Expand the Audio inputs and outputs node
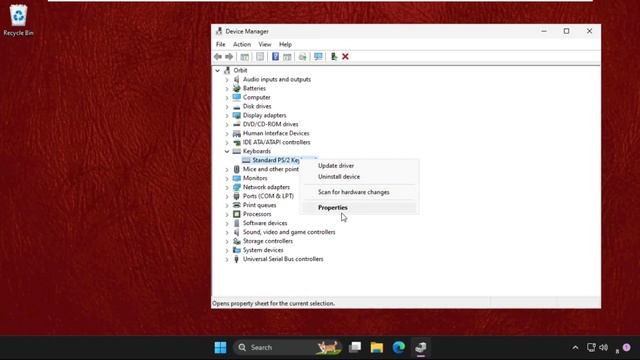 click(227, 80)
